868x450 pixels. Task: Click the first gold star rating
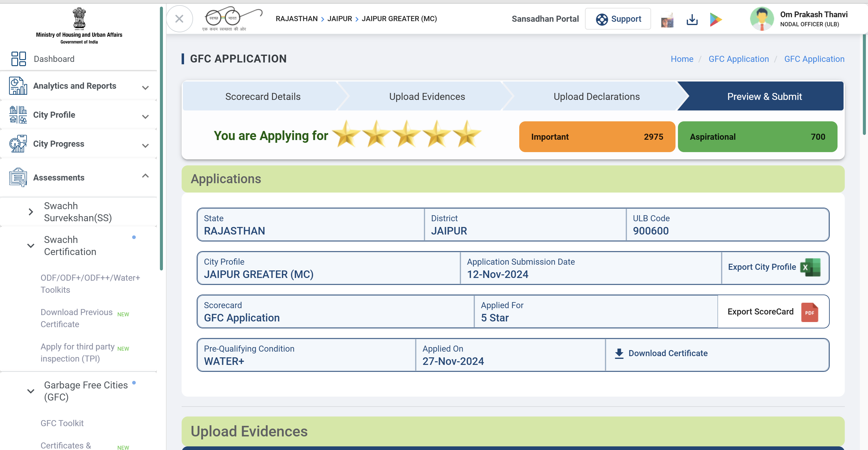[346, 134]
